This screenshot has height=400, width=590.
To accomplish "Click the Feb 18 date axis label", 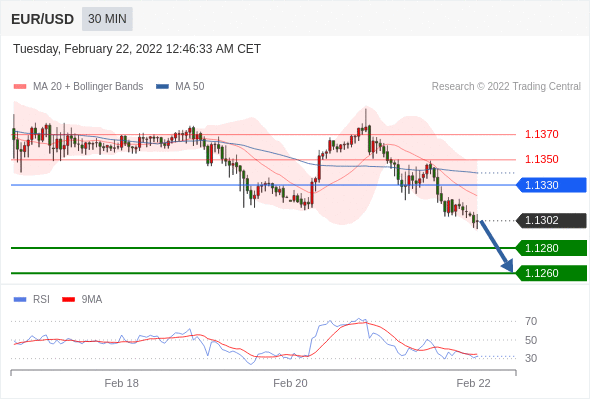I will coord(122,383).
